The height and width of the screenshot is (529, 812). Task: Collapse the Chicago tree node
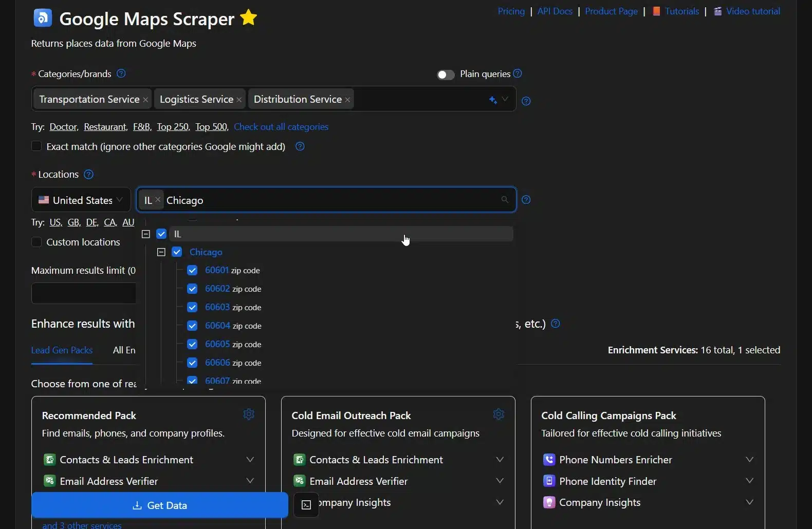(161, 252)
